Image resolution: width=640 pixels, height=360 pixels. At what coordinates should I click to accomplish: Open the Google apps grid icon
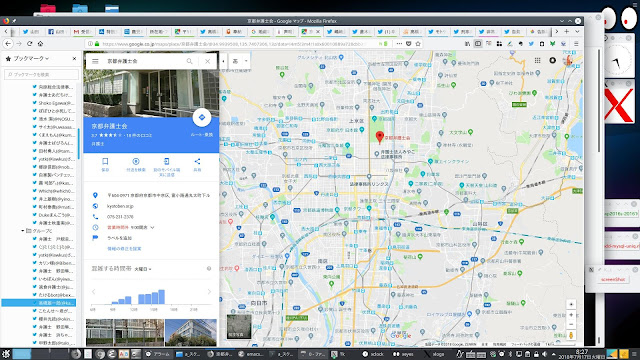coord(538,60)
